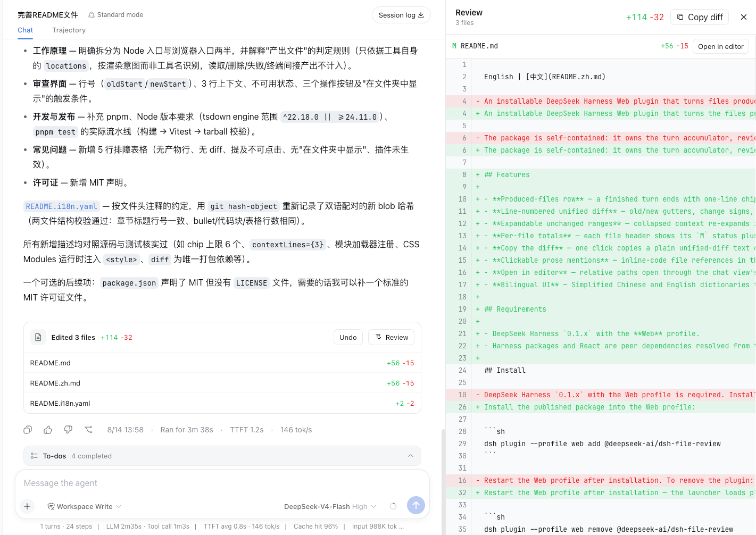
Task: Click the 'git hash-object' inline code chip
Action: pyautogui.click(x=244, y=206)
